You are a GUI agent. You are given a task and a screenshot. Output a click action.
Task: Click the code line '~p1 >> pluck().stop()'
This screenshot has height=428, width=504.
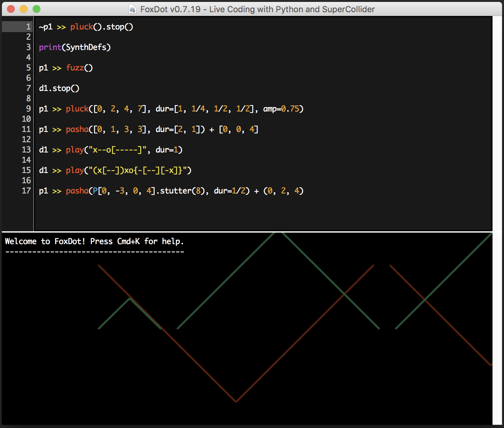86,27
